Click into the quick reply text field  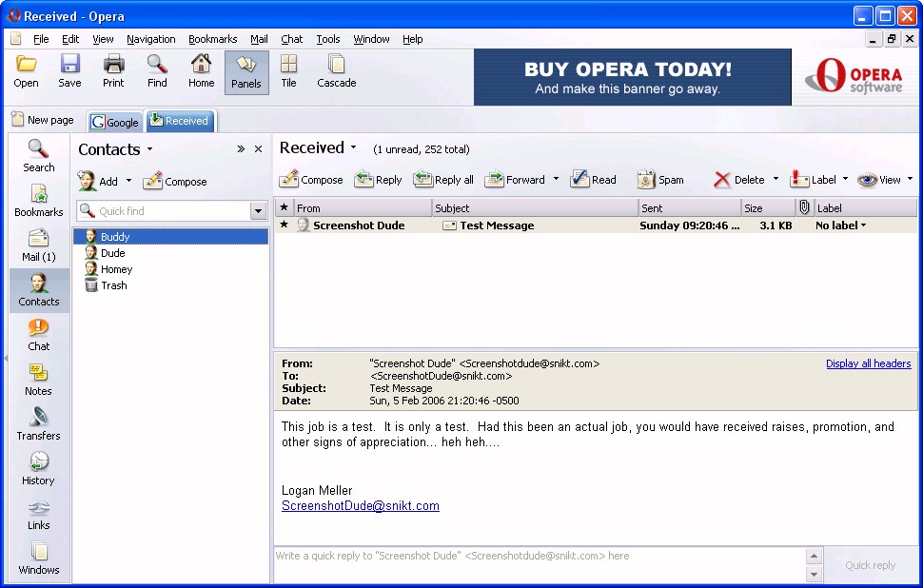tap(538, 563)
